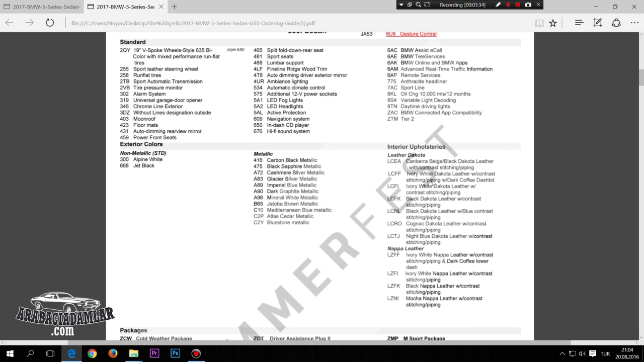Open network status tray icon
Image resolution: width=644 pixels, height=362 pixels.
tap(573, 353)
